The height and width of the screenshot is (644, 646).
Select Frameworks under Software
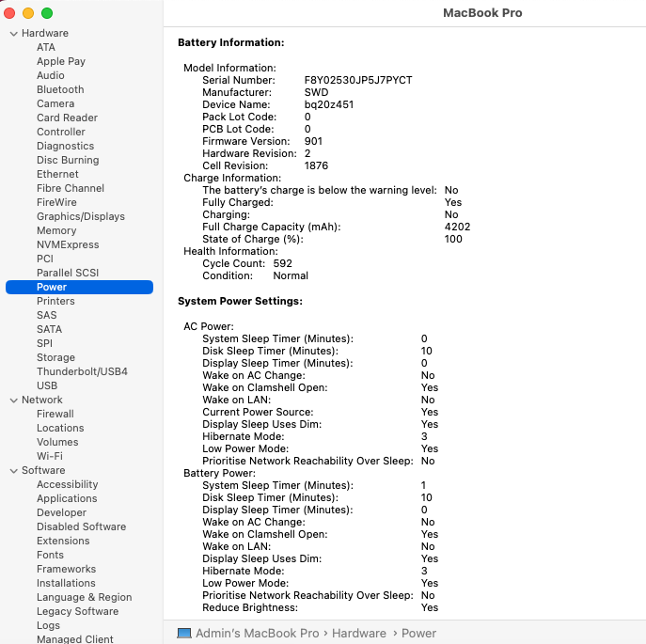click(66, 569)
